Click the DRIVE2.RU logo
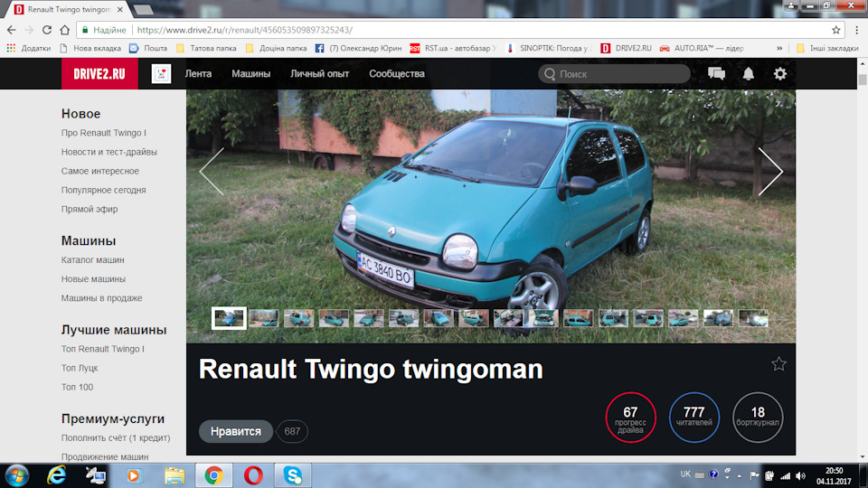 point(99,73)
